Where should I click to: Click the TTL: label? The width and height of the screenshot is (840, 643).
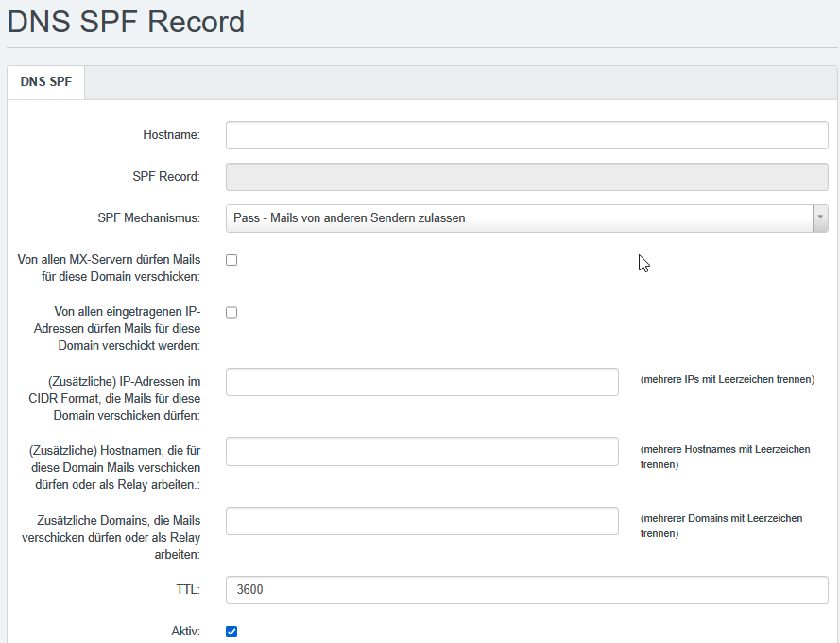[x=188, y=590]
